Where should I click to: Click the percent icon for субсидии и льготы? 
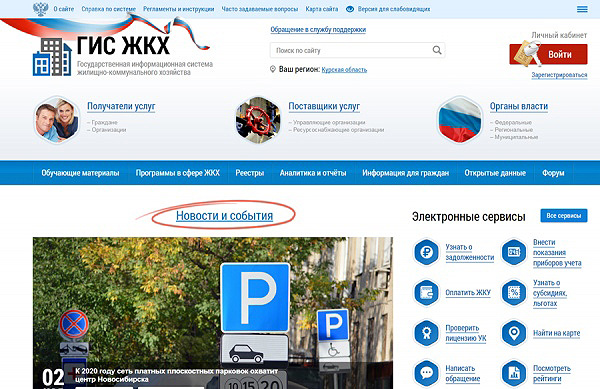point(514,293)
